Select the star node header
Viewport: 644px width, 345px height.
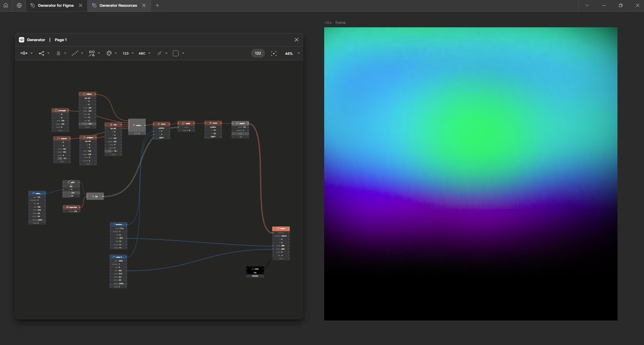(x=113, y=124)
